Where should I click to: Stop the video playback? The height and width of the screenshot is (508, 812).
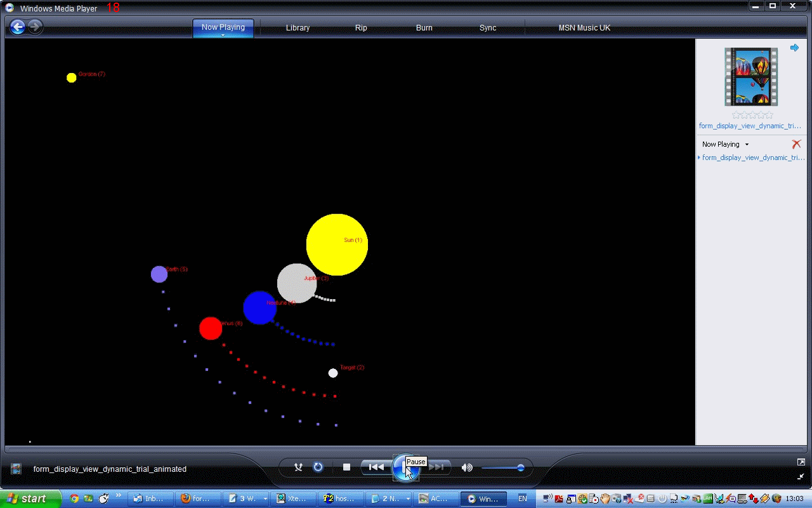(x=346, y=467)
